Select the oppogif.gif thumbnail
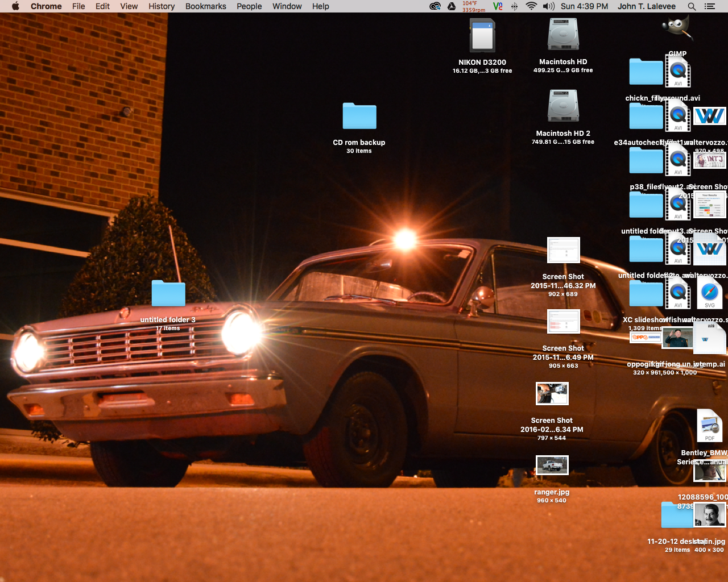 click(x=646, y=338)
